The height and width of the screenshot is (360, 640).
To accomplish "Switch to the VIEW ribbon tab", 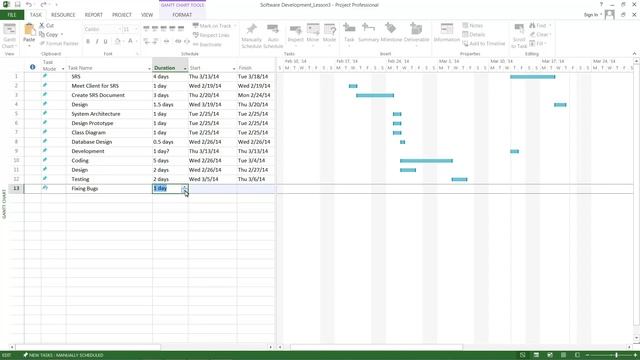I will (147, 15).
